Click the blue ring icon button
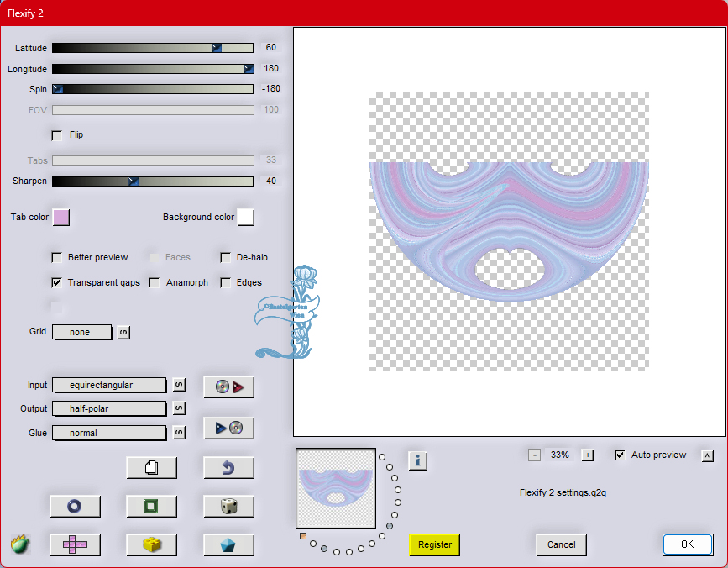Screen dimensions: 728x568 76,506
